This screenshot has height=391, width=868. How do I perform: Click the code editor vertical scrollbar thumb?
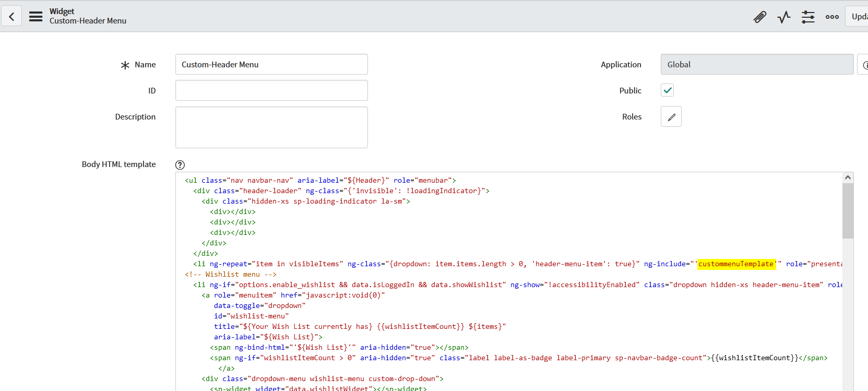pos(848,210)
